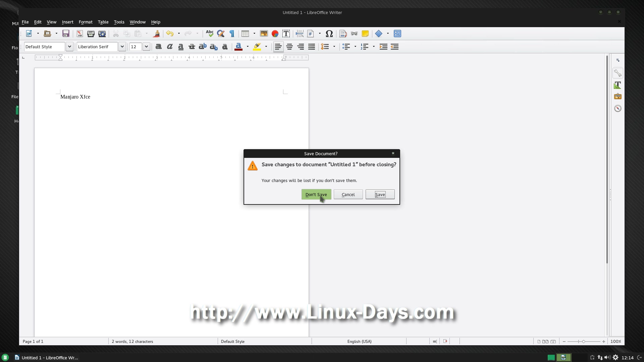Open the sidebar Navigator compass icon
The image size is (644, 362).
coord(618,108)
